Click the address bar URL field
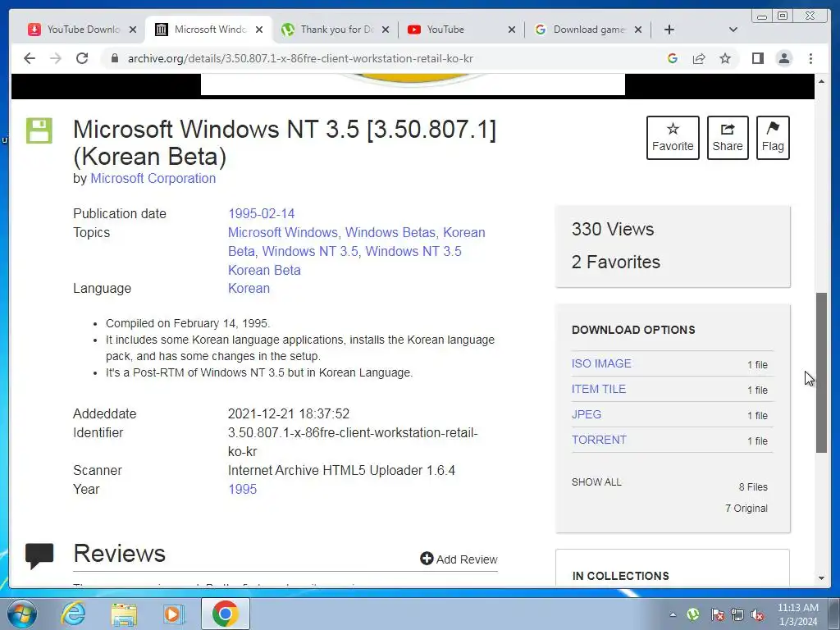The image size is (840, 630). click(x=386, y=58)
